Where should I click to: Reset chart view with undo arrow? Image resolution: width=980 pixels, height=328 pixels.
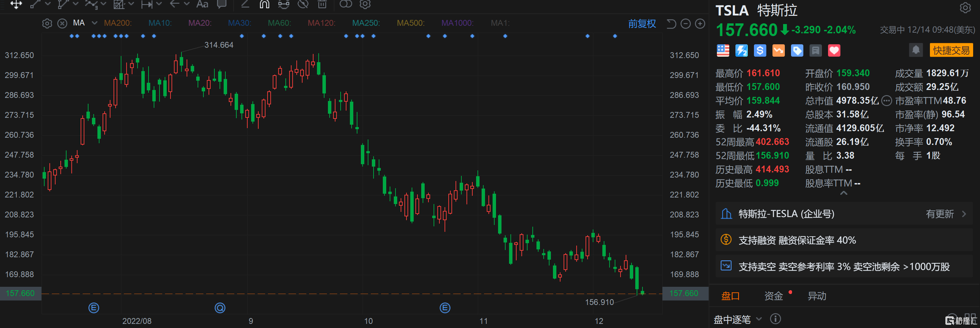671,24
